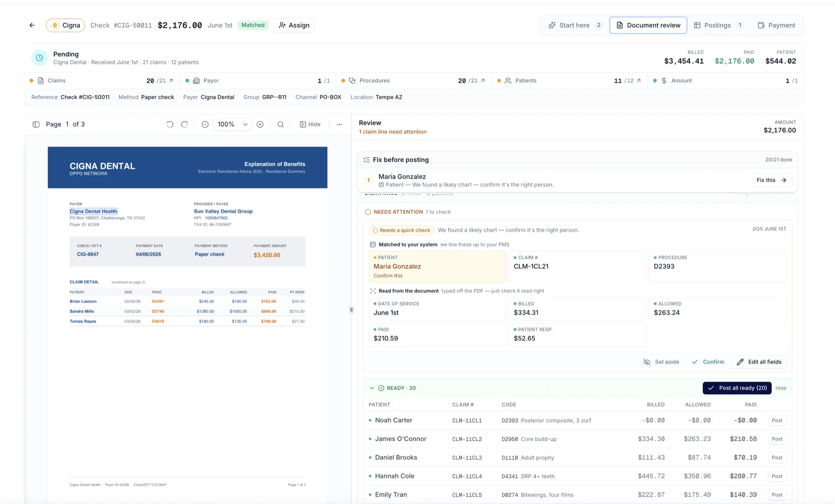Viewport: 835px width, 504px height.
Task: Zoom in on the document
Action: (260, 124)
